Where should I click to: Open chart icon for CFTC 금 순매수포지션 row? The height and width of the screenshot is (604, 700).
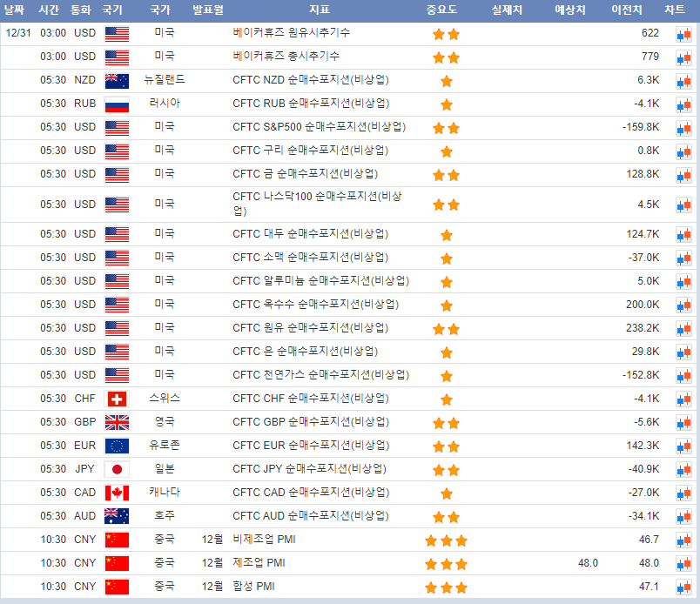click(683, 175)
